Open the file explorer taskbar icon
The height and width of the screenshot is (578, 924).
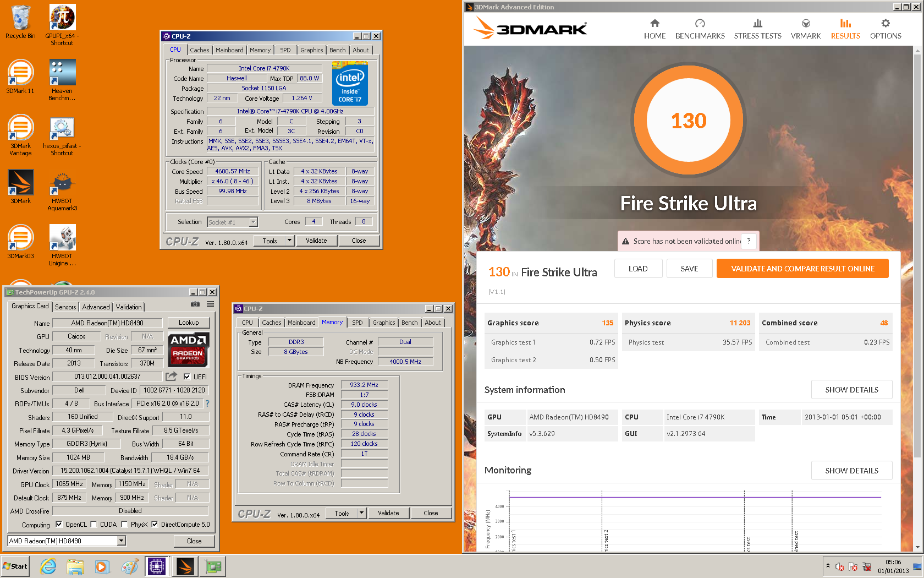point(75,566)
